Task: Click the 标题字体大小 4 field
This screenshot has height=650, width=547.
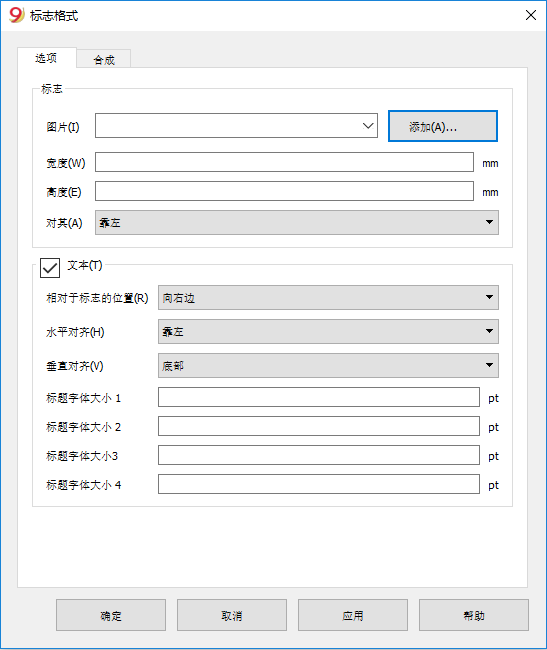Action: [319, 484]
